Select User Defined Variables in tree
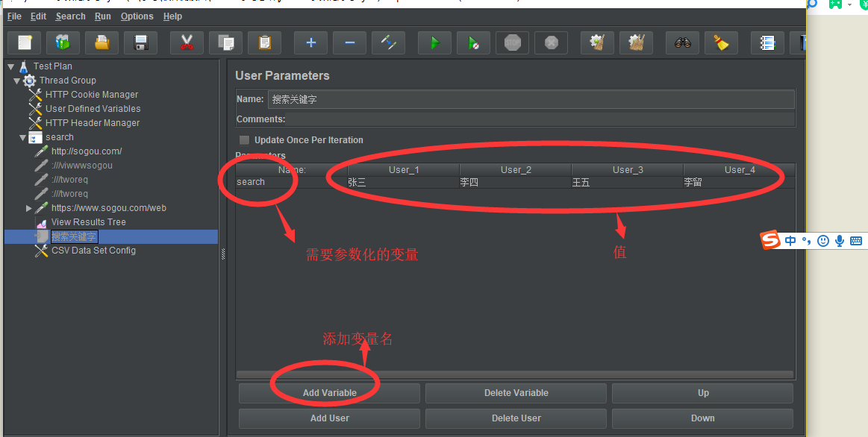This screenshot has width=868, height=437. click(x=93, y=109)
